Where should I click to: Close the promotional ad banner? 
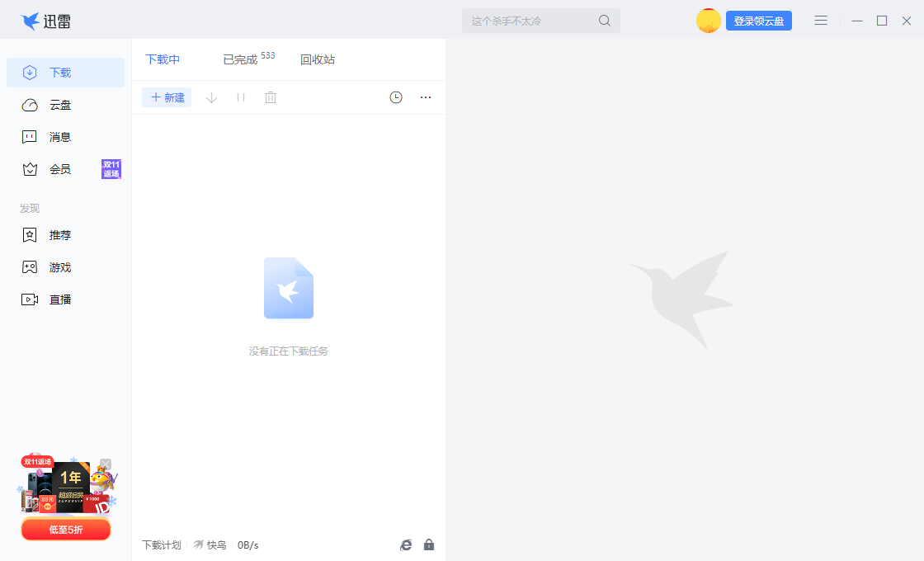tap(106, 464)
